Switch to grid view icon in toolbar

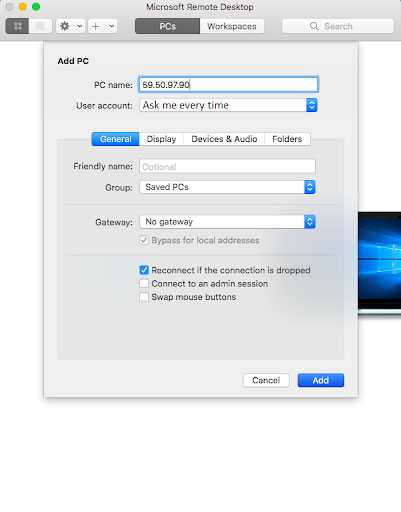(x=17, y=26)
